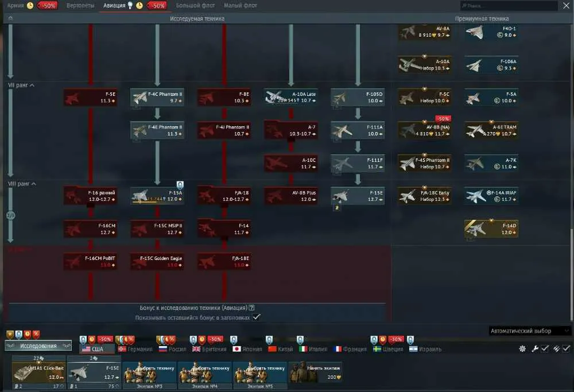Click the wrench repair icon

point(535,349)
